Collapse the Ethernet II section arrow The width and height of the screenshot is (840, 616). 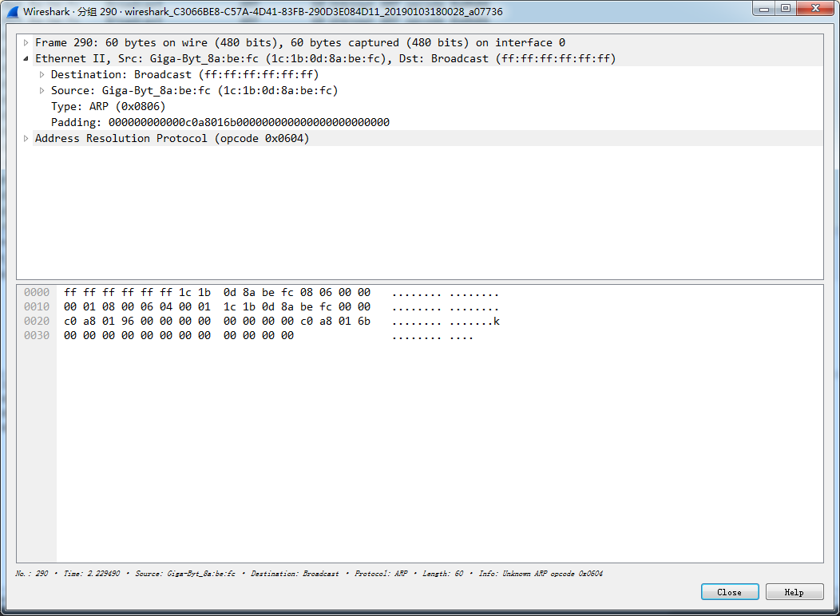pyautogui.click(x=26, y=59)
